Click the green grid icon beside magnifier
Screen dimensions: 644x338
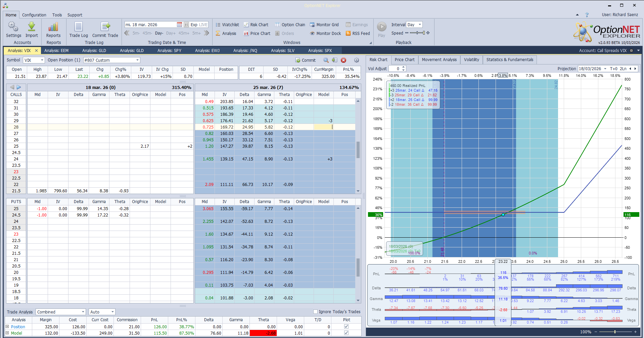click(x=334, y=60)
